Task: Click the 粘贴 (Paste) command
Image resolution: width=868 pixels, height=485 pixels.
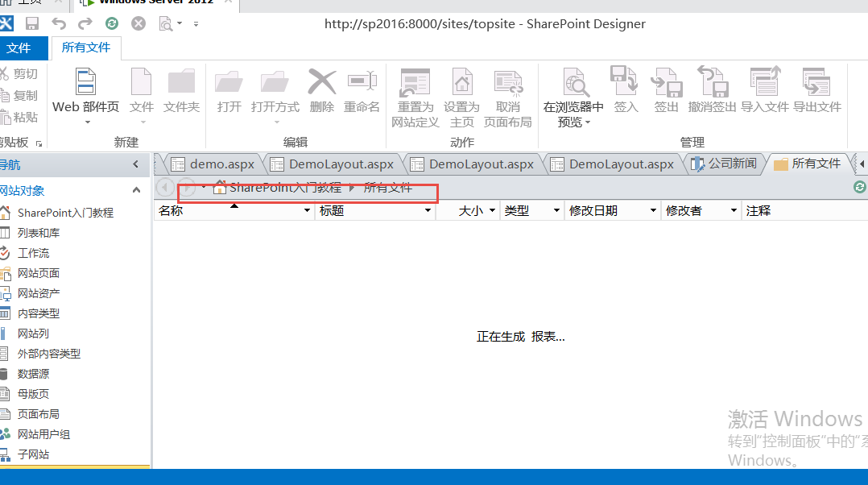Action: click(x=19, y=117)
